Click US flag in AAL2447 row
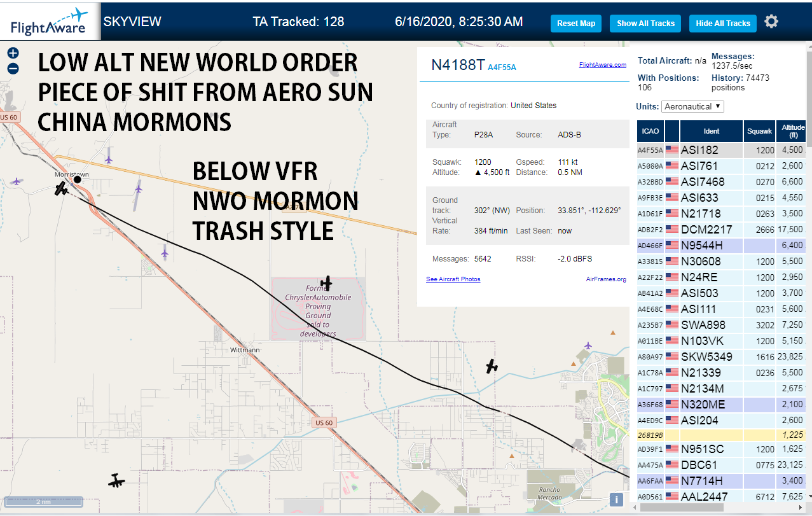Image resolution: width=812 pixels, height=516 pixels. coord(672,497)
